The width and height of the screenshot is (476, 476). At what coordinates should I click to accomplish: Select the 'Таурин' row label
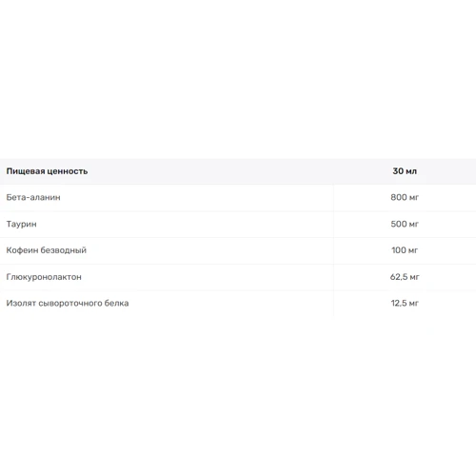pyautogui.click(x=22, y=224)
